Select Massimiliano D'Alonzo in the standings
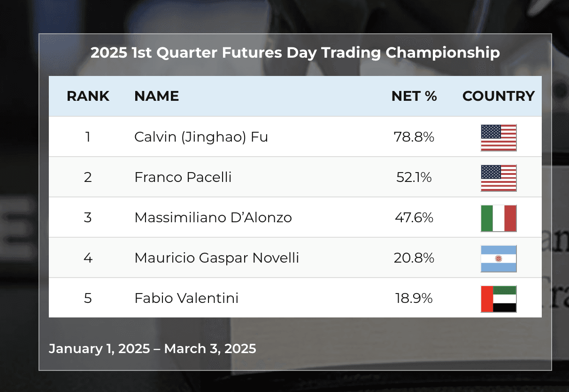Screen dimensions: 569x392 (213, 218)
